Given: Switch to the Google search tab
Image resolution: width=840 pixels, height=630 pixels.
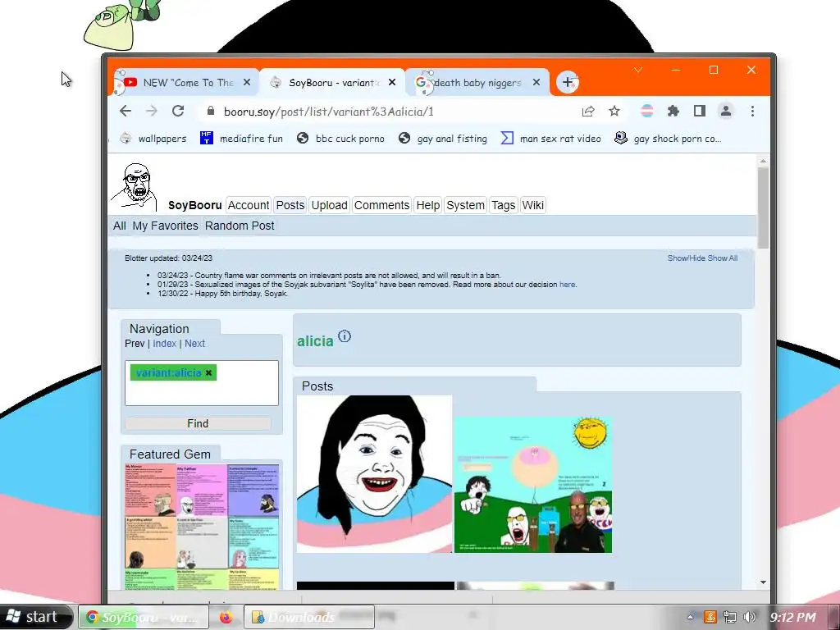Looking at the screenshot, I should click(477, 83).
